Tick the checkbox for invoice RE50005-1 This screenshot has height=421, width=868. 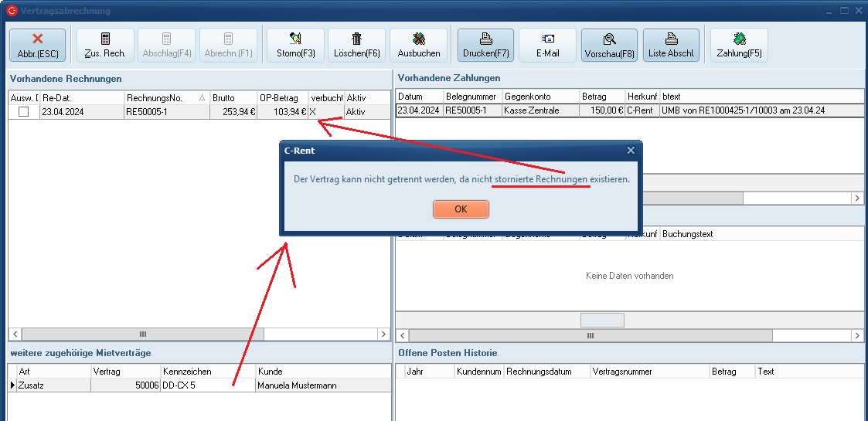(23, 112)
